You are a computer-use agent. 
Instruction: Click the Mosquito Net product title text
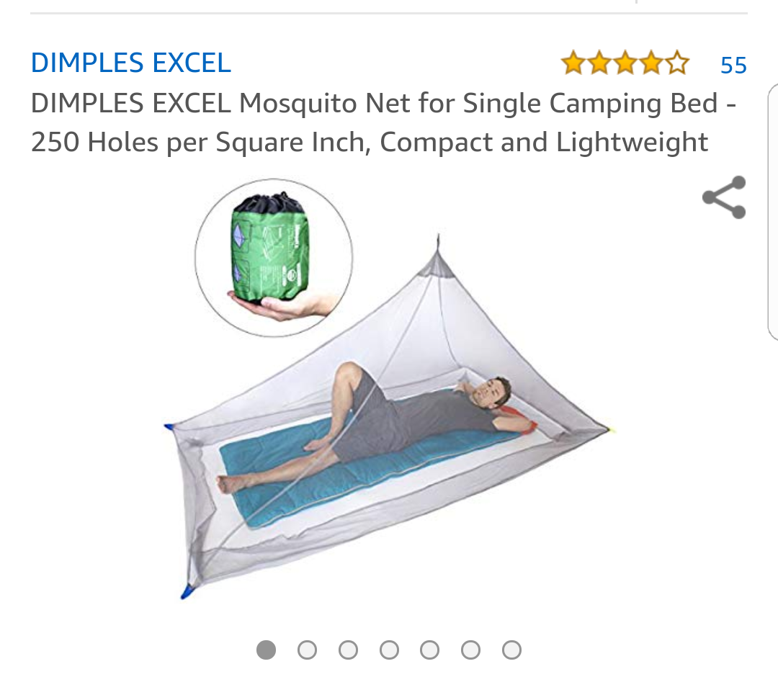pos(383,122)
